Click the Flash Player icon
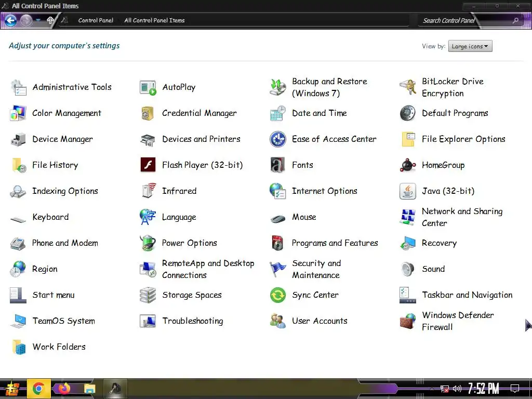 (148, 165)
